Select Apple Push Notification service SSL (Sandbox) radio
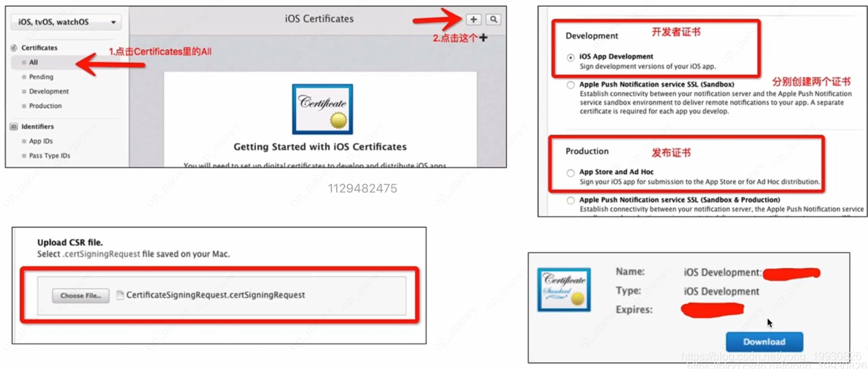This screenshot has height=369, width=868. coord(571,85)
